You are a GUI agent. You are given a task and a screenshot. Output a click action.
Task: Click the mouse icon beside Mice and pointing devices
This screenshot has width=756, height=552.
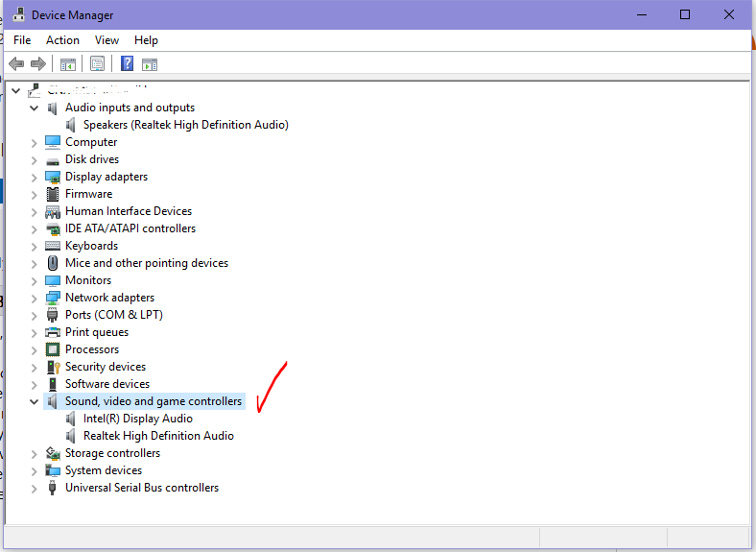tap(53, 263)
